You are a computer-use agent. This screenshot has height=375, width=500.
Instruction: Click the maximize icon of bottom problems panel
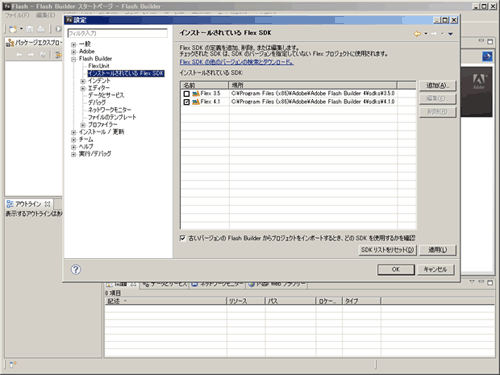[490, 283]
